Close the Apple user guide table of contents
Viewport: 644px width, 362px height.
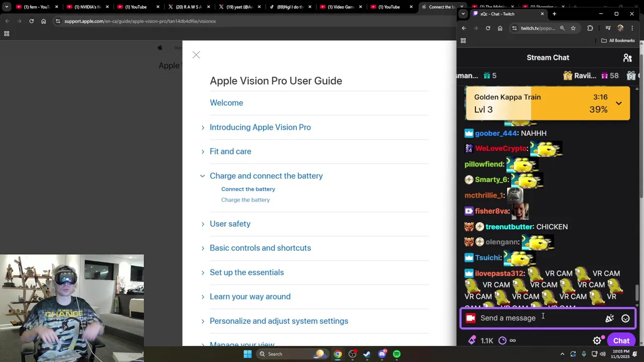[196, 55]
